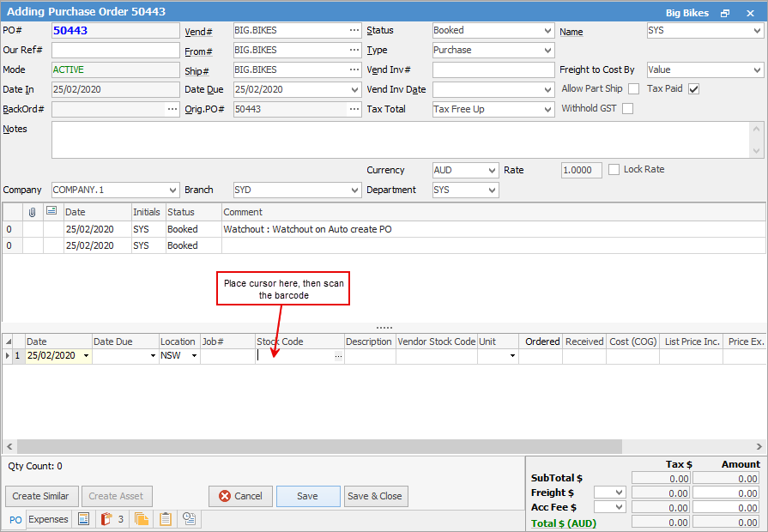Click into the Notes text area
Screen dimensions: 768x532
click(401, 140)
